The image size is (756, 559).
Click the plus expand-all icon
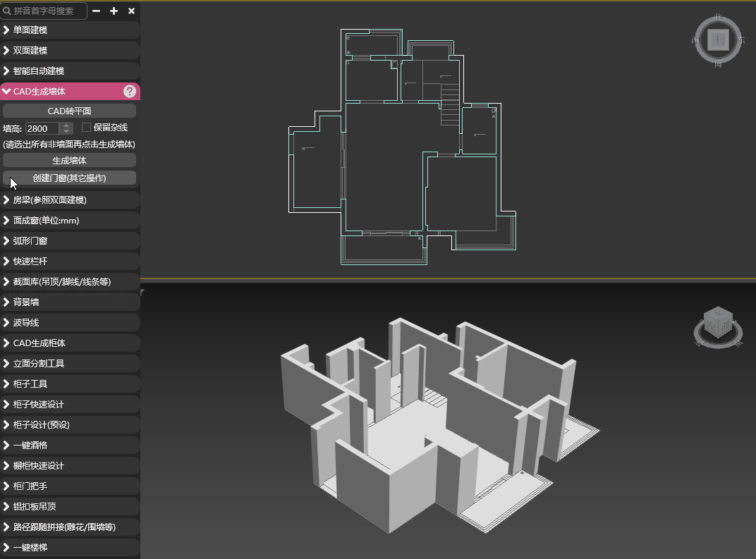(x=114, y=11)
